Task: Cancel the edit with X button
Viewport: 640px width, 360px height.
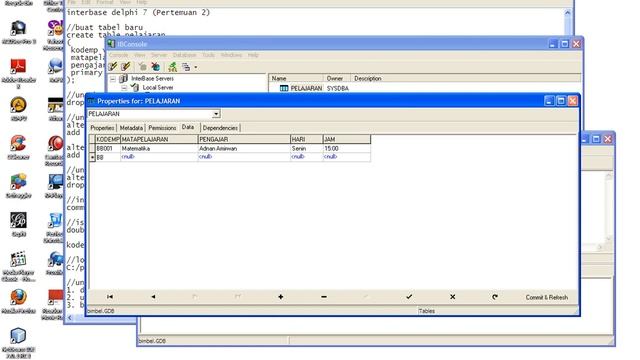Action: pos(452,297)
